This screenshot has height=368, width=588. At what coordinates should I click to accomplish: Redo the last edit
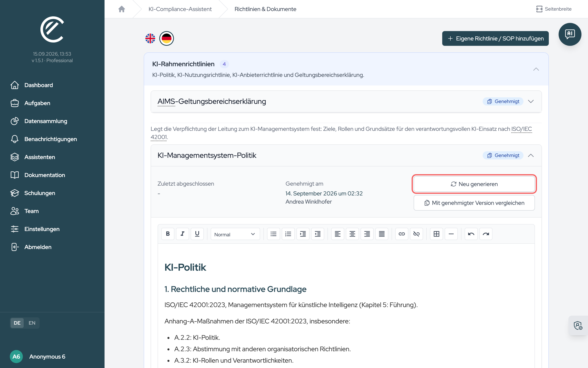tap(486, 234)
